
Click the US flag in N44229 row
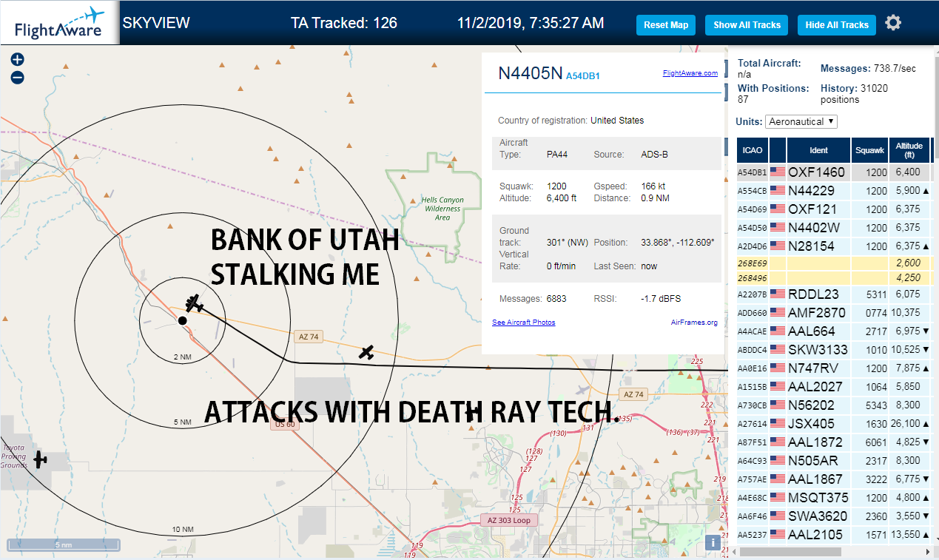point(777,191)
